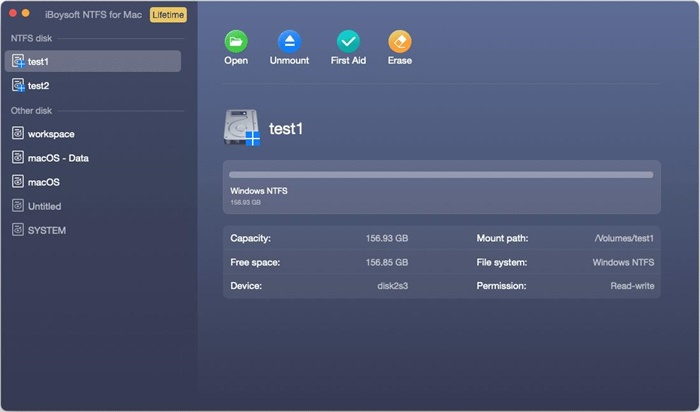Click the orange Erase icon
This screenshot has height=412, width=700.
tap(399, 42)
